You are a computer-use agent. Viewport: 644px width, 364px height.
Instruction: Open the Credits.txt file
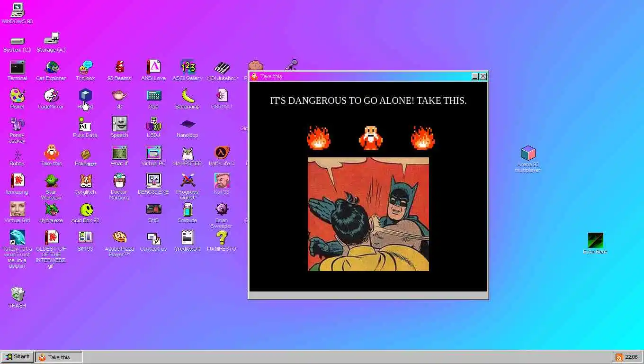point(188,241)
